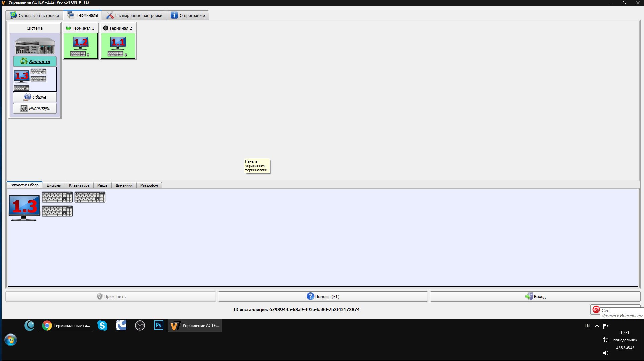Click the EN language indicator
The image size is (644, 361).
click(587, 326)
